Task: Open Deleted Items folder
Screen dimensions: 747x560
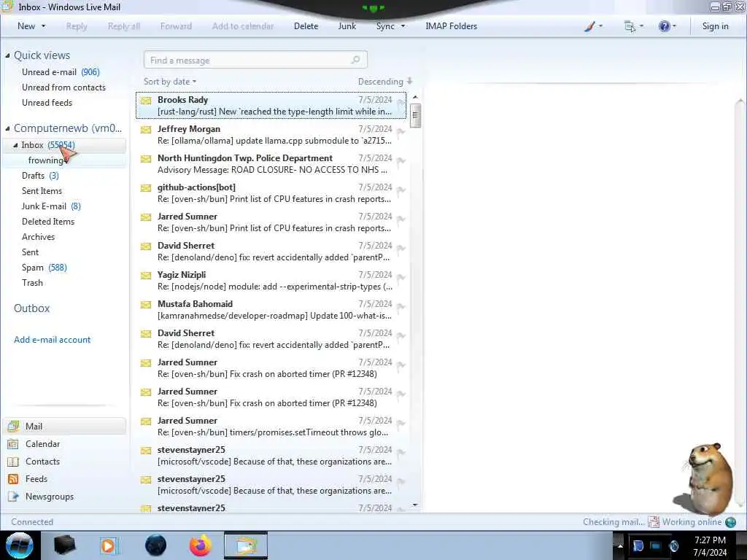Action: coord(48,222)
